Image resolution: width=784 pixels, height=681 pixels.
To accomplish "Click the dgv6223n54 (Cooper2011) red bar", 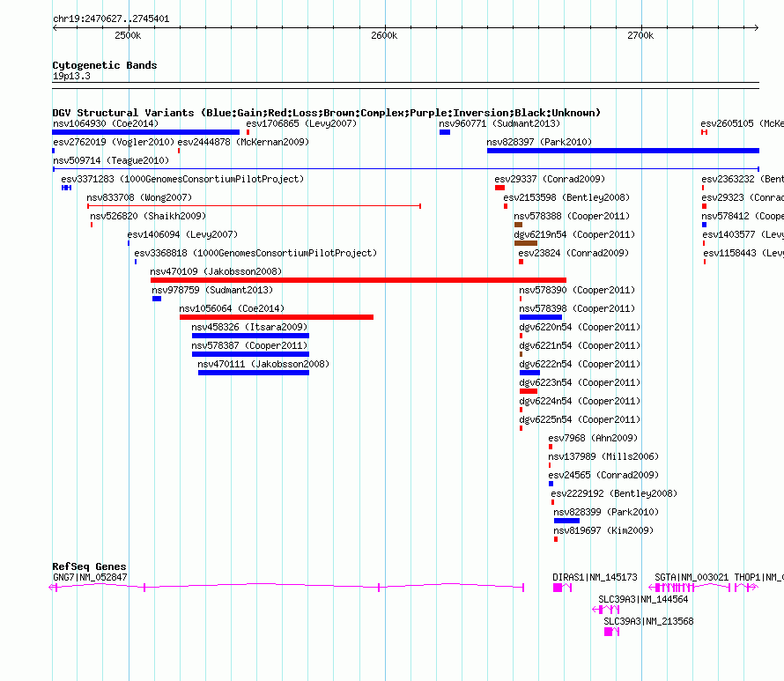I will click(529, 391).
